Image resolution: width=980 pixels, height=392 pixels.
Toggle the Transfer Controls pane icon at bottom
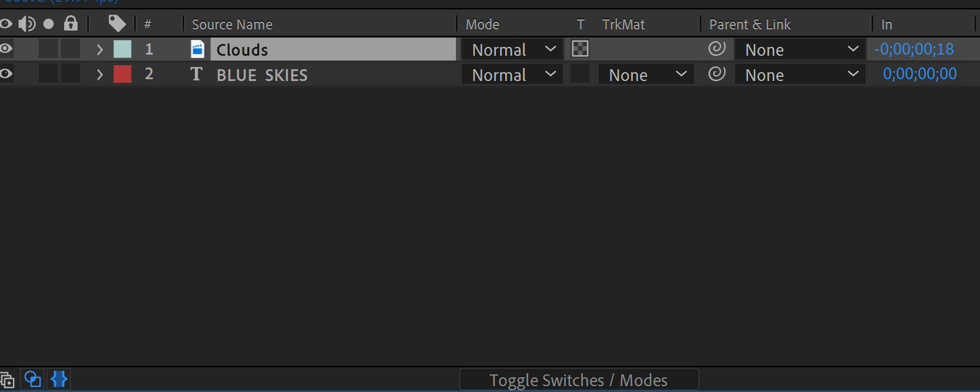pos(33,379)
